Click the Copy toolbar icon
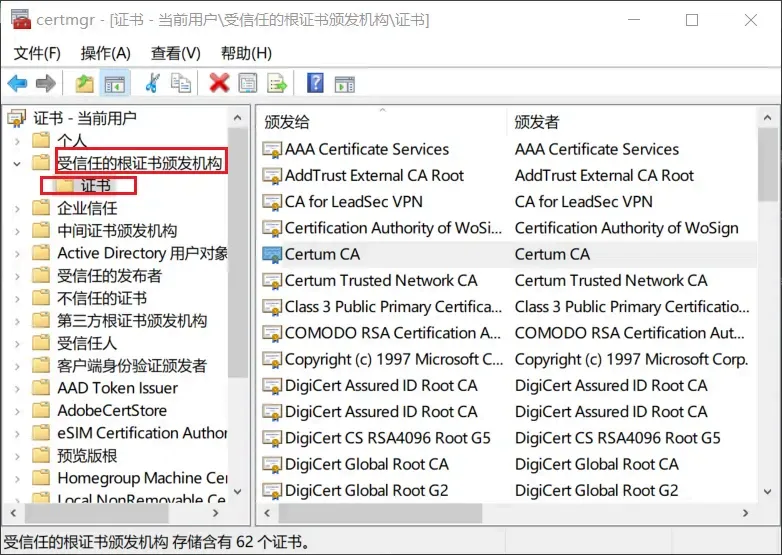Screen dimensions: 782x555 (x=181, y=83)
